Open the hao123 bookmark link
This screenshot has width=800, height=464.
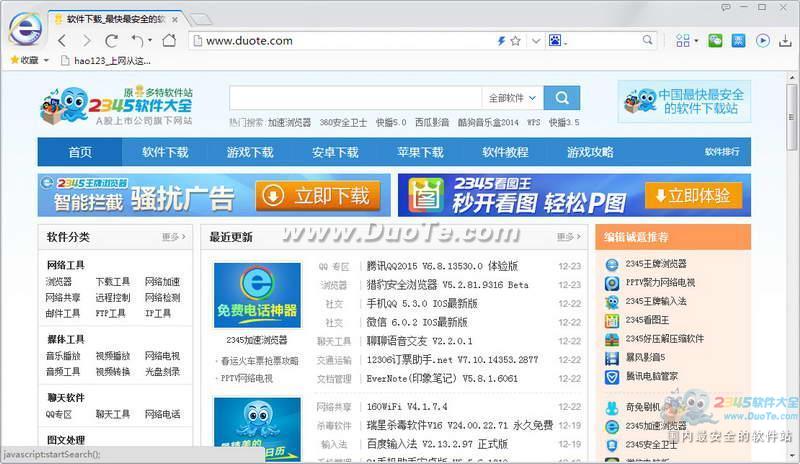coord(106,61)
